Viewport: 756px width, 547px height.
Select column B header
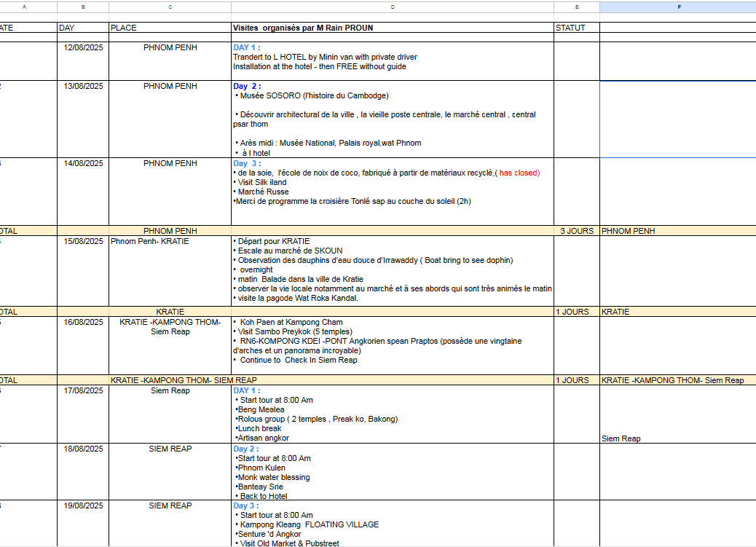83,7
